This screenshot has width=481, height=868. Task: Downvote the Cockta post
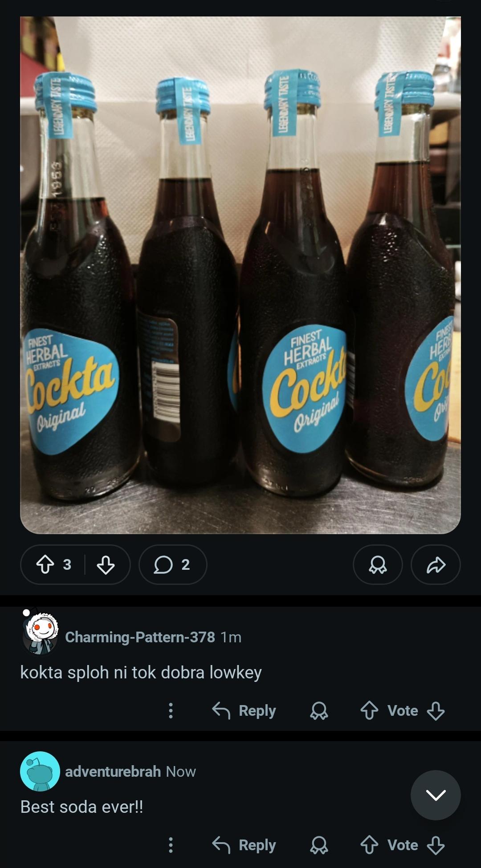coord(106,565)
